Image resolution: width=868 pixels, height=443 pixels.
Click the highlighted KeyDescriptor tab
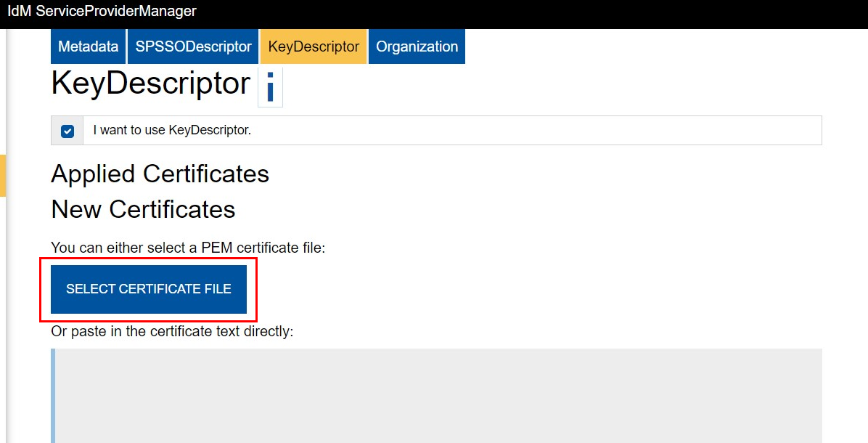coord(313,46)
